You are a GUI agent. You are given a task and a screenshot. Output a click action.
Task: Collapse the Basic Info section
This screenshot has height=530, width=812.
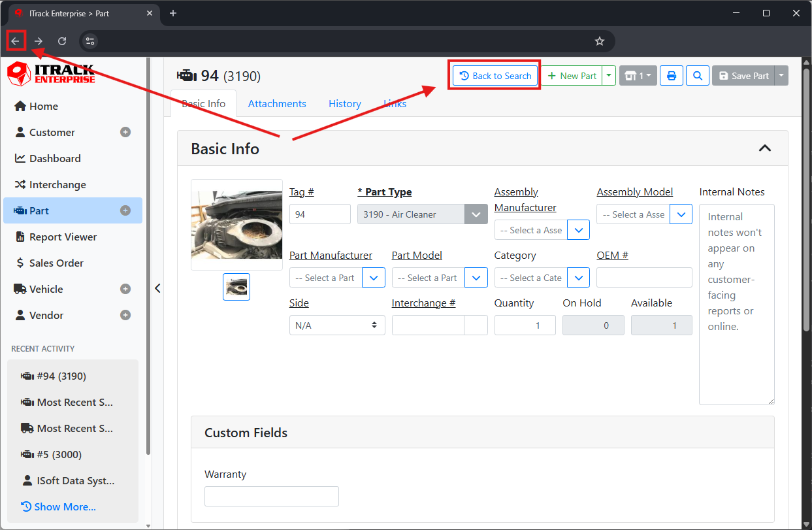tap(764, 148)
